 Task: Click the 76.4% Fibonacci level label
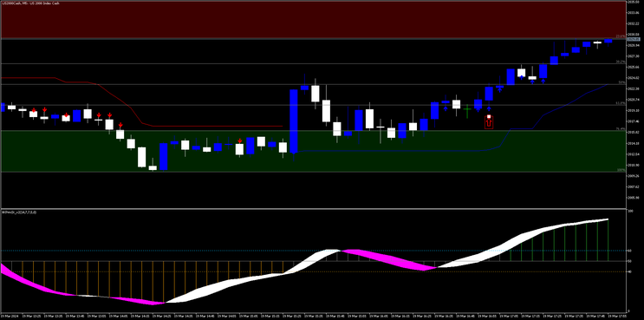coord(621,128)
